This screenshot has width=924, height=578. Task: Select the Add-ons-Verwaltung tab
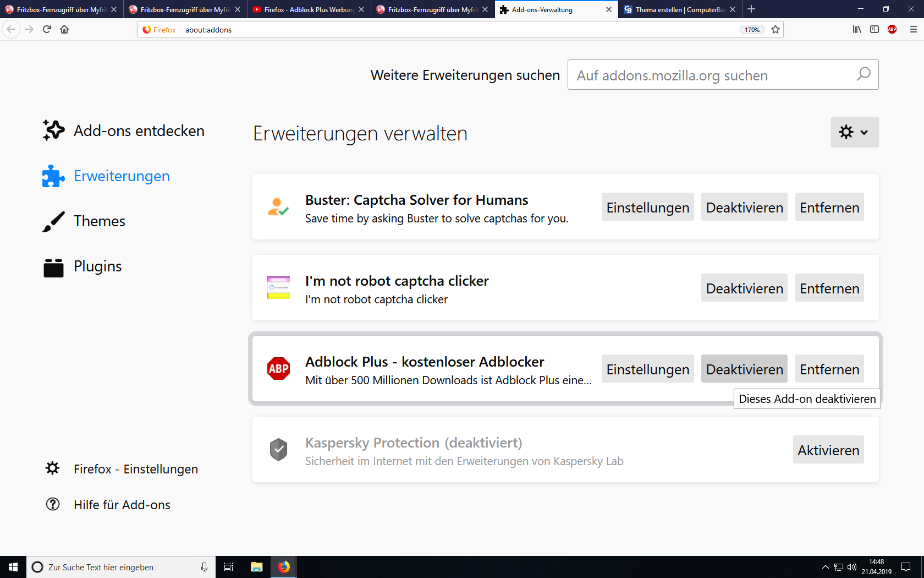point(556,9)
